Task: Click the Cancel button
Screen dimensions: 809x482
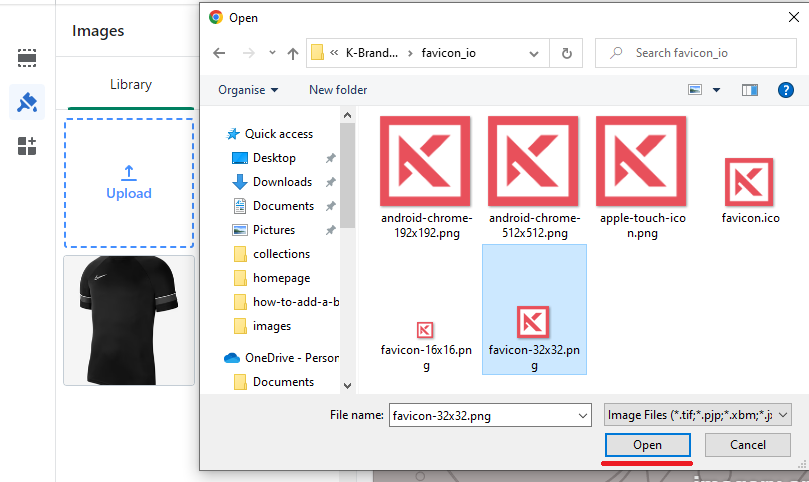Action: (x=748, y=445)
